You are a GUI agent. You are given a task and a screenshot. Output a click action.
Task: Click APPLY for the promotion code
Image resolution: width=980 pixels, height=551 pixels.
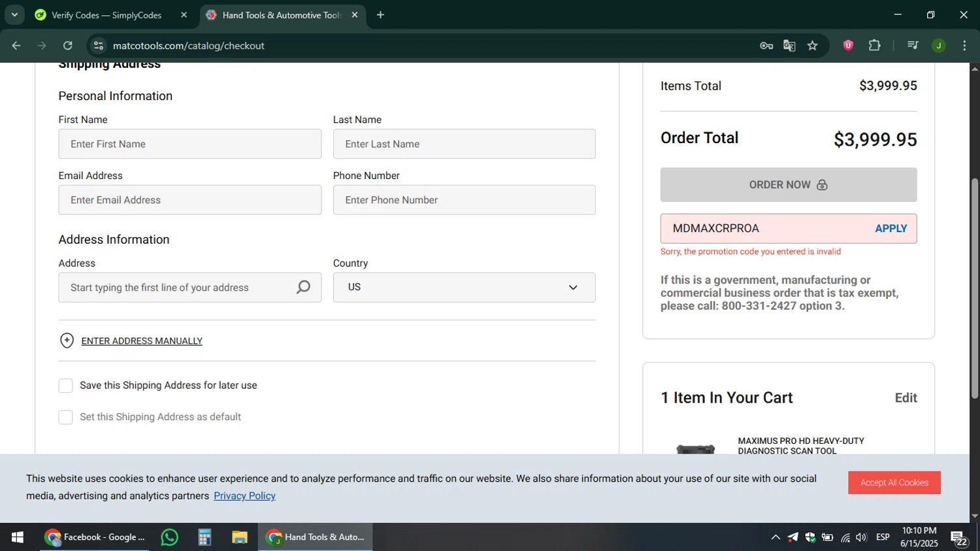(891, 229)
